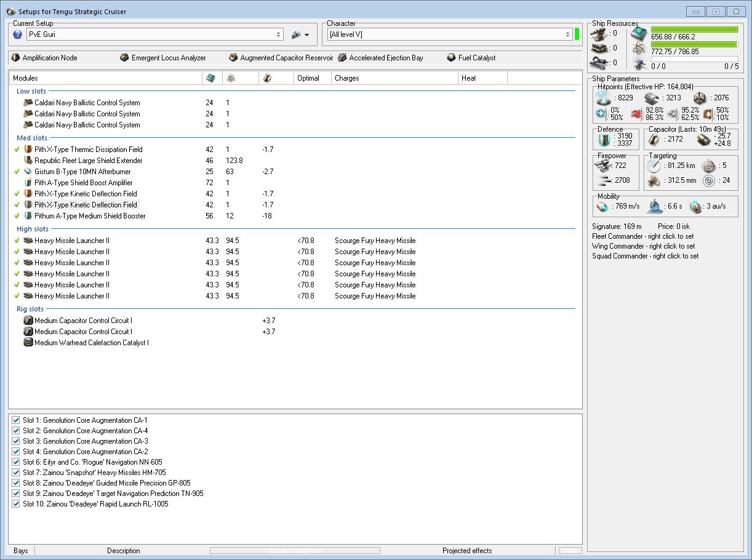Uncheck Slot 8 Guided Missile Precision GP-805
This screenshot has width=752, height=560.
[x=16, y=483]
